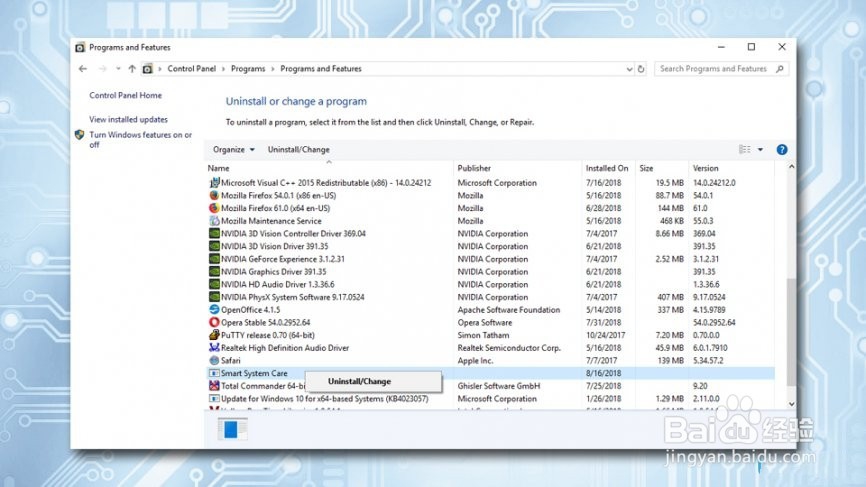Select the Smart System Care entry name
866x487 pixels.
click(x=254, y=373)
